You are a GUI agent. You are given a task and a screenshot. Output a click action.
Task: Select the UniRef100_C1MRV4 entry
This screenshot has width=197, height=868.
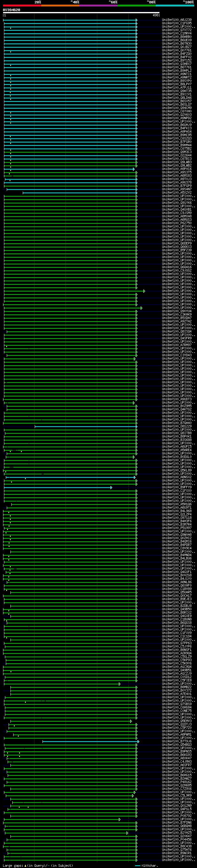pyautogui.click(x=177, y=33)
